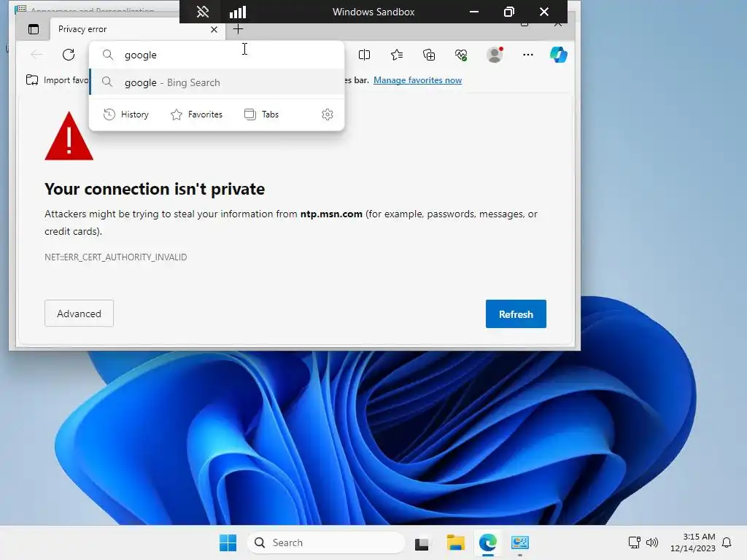This screenshot has height=560, width=747.
Task: Open Collections icon in Edge toolbar
Action: pos(429,55)
